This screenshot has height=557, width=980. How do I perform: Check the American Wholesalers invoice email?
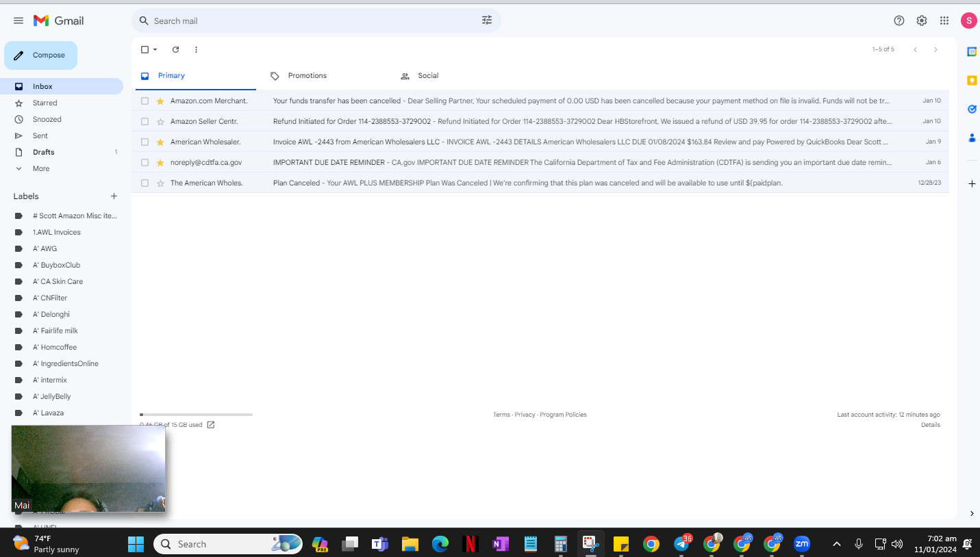click(x=145, y=142)
